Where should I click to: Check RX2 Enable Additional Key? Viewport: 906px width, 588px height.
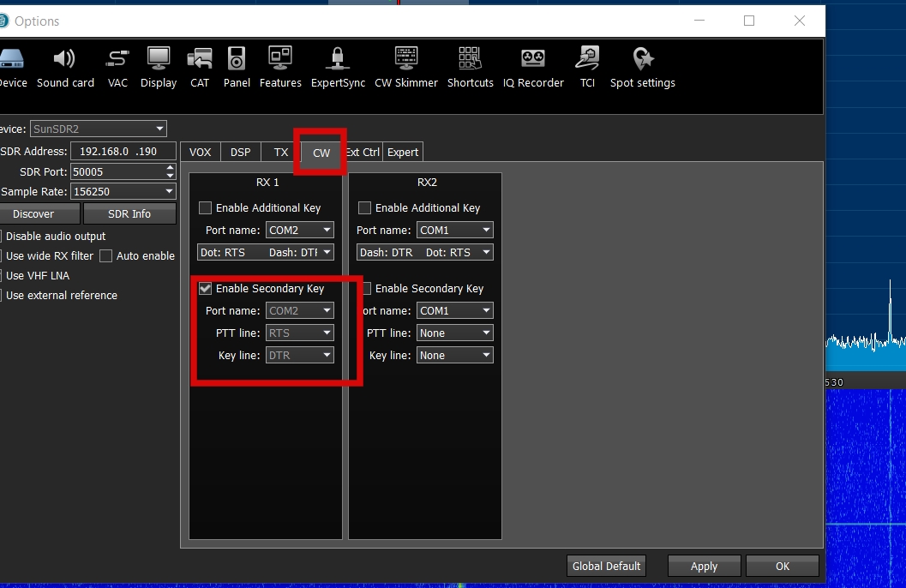pos(365,208)
